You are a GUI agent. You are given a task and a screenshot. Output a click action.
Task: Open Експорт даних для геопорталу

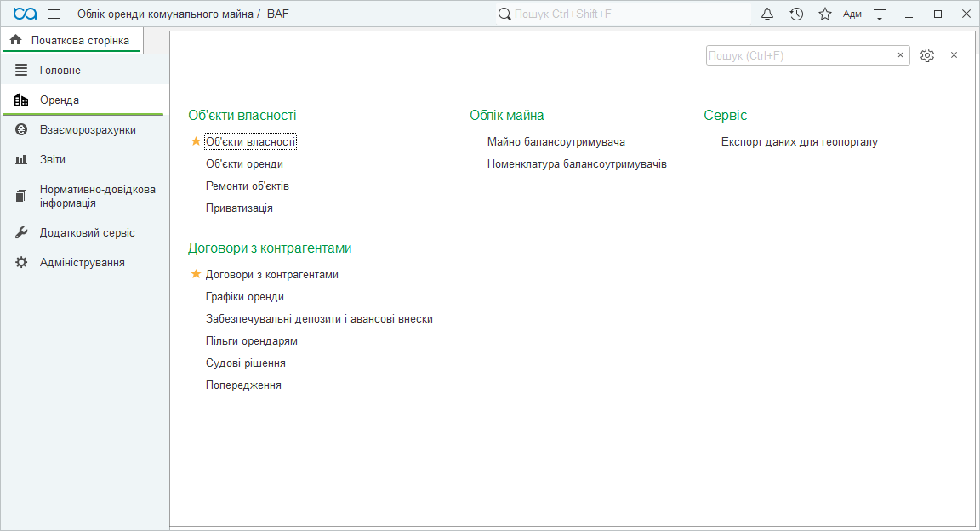799,141
